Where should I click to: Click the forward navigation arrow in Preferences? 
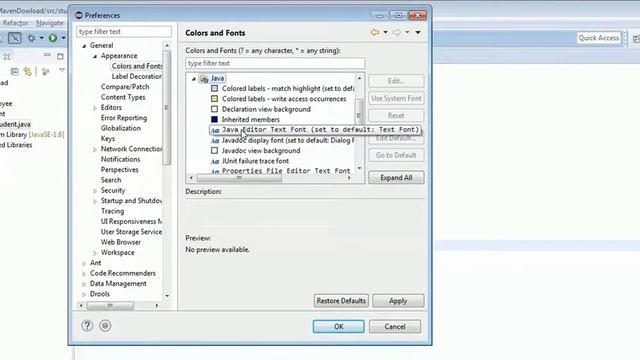[x=396, y=32]
